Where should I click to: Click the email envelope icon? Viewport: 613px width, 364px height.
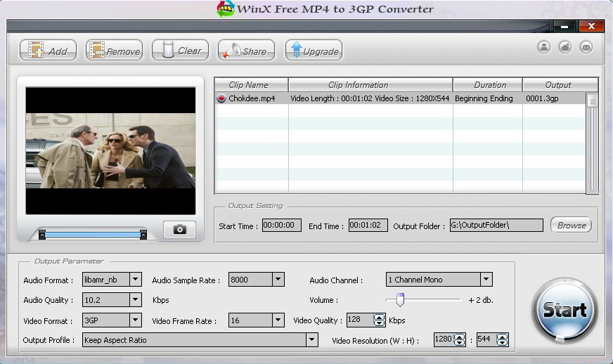pos(586,47)
